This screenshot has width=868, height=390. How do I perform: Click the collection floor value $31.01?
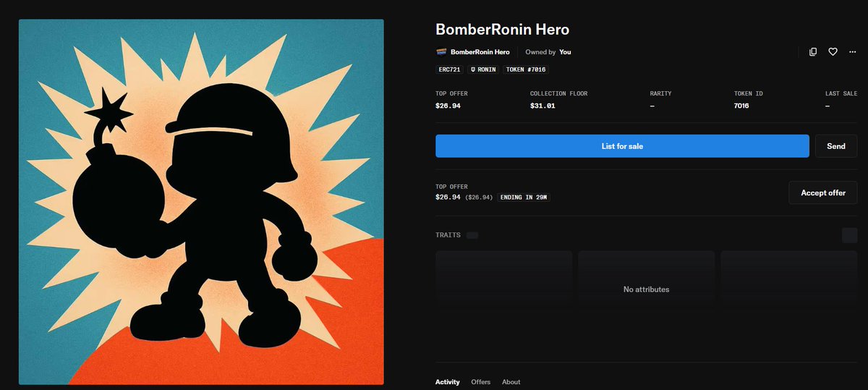click(x=542, y=106)
